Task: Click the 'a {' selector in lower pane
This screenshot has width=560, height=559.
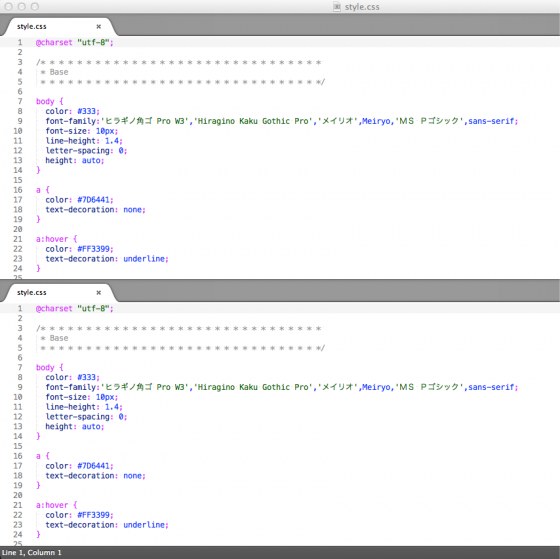Action: point(42,456)
